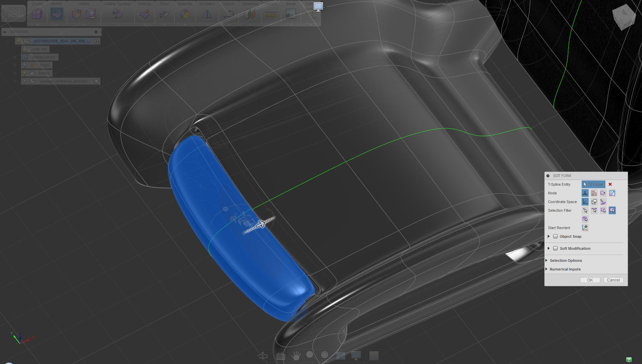Click the Start Reorient icon
642x364 pixels.
(x=585, y=228)
